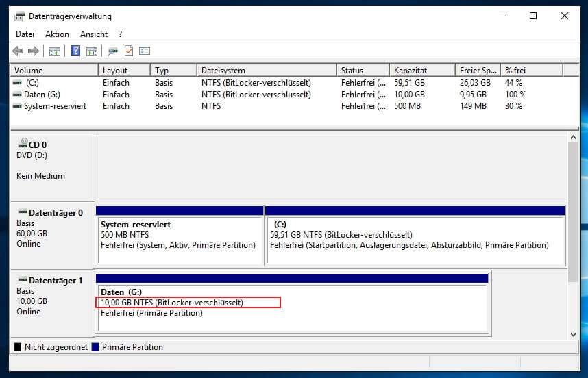Sort by % frei column header
Viewport: 588px width, 378px height.
click(532, 71)
